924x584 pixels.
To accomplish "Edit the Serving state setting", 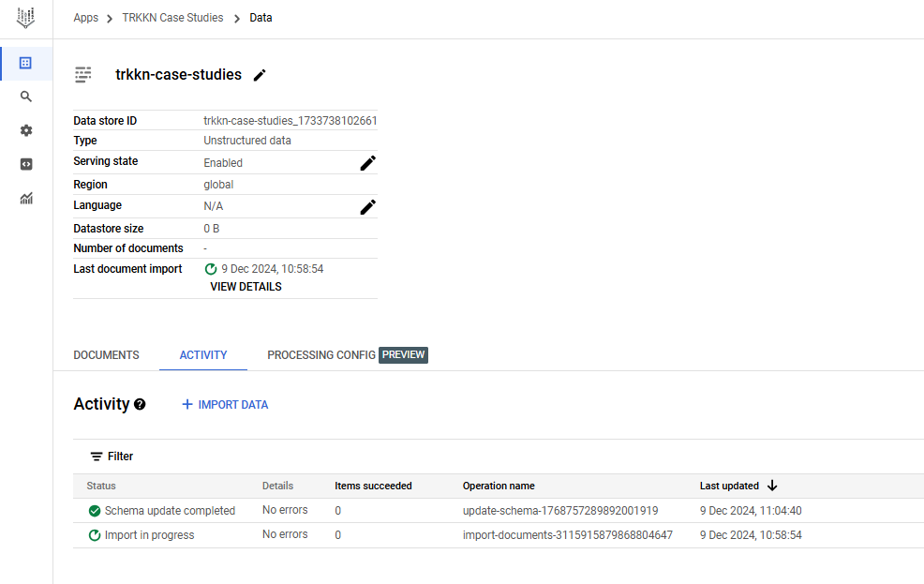I will (368, 163).
